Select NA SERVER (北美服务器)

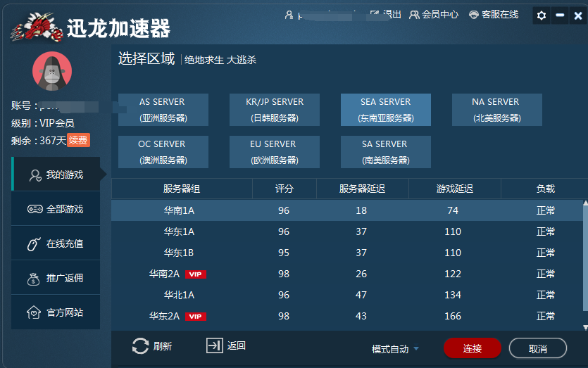[497, 110]
